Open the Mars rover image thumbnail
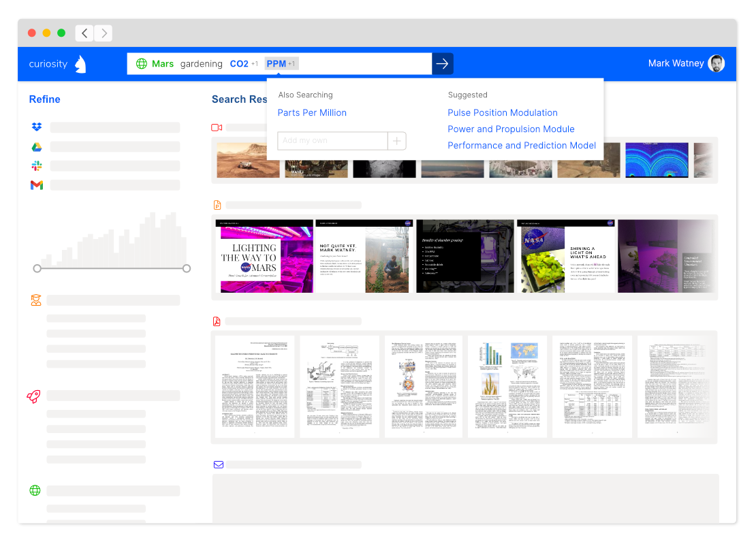 [248, 160]
